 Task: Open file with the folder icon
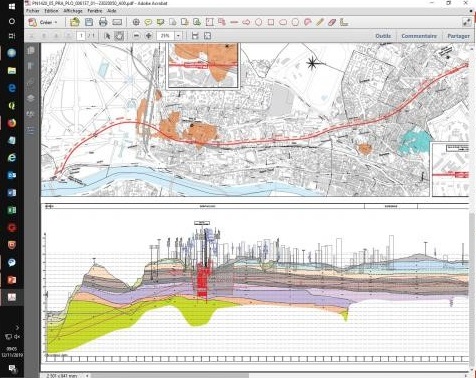coord(75,22)
